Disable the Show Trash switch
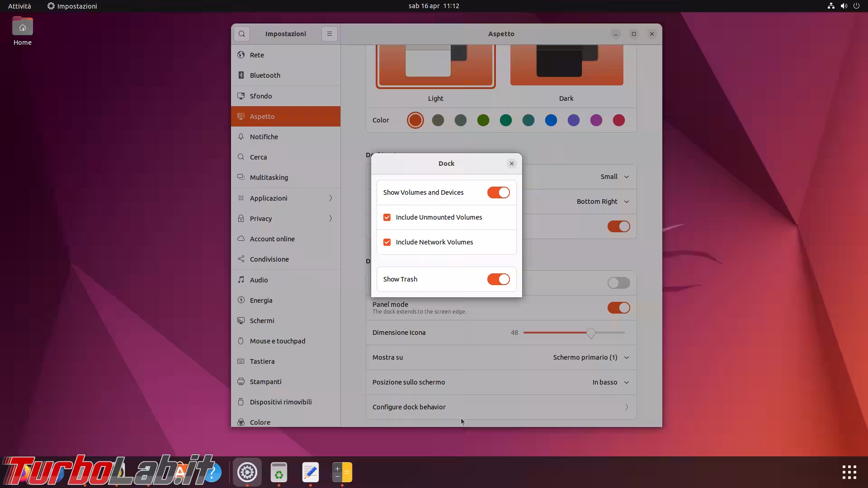 tap(498, 279)
